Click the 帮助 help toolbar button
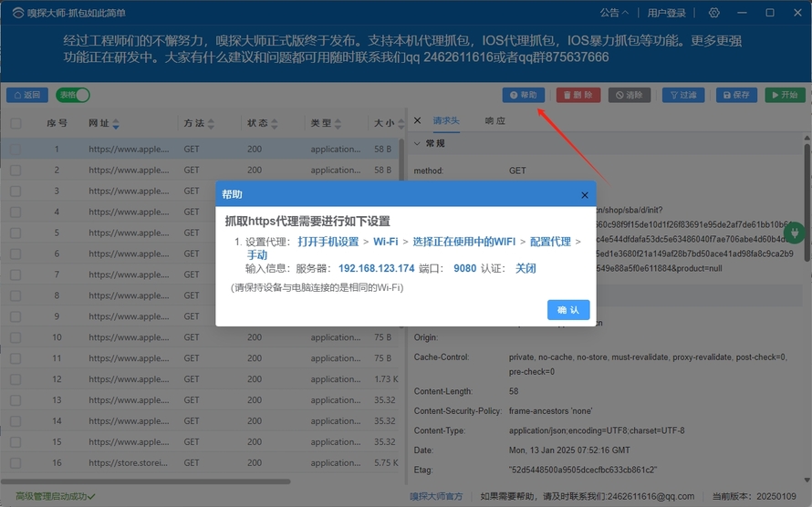This screenshot has width=812, height=507. (524, 95)
